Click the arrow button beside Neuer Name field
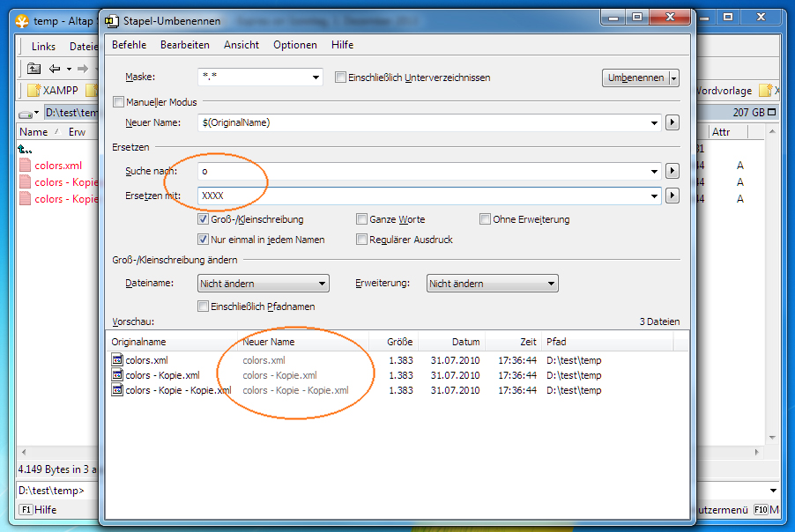795x532 pixels. (x=672, y=122)
